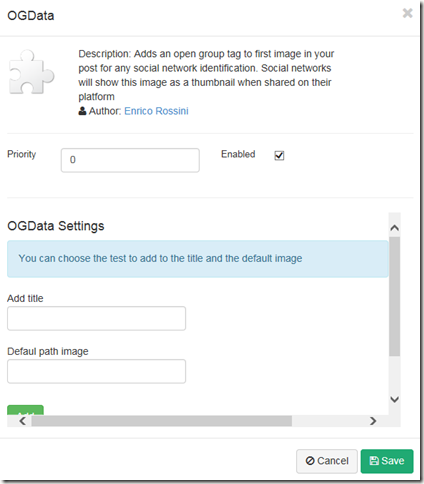The width and height of the screenshot is (424, 484).
Task: Click the left arrow of the horizontal scrollbar
Action: 22,421
